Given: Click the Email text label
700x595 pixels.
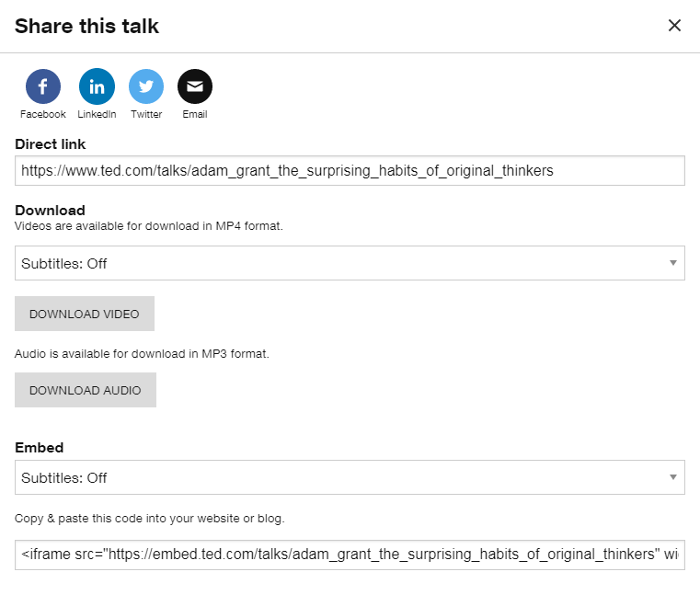Looking at the screenshot, I should pos(195,114).
